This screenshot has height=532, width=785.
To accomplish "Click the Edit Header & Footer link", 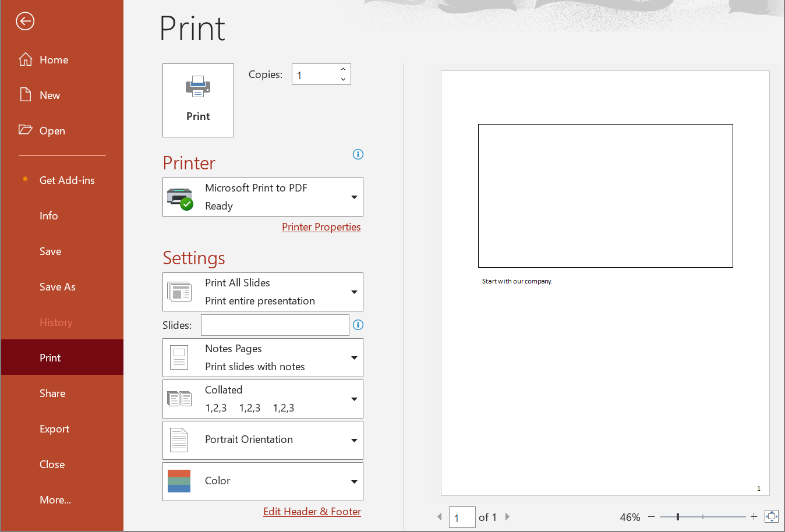I will point(312,512).
